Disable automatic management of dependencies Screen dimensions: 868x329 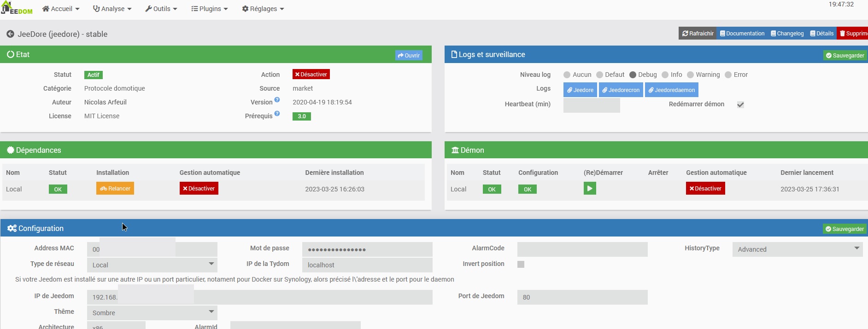pyautogui.click(x=199, y=189)
